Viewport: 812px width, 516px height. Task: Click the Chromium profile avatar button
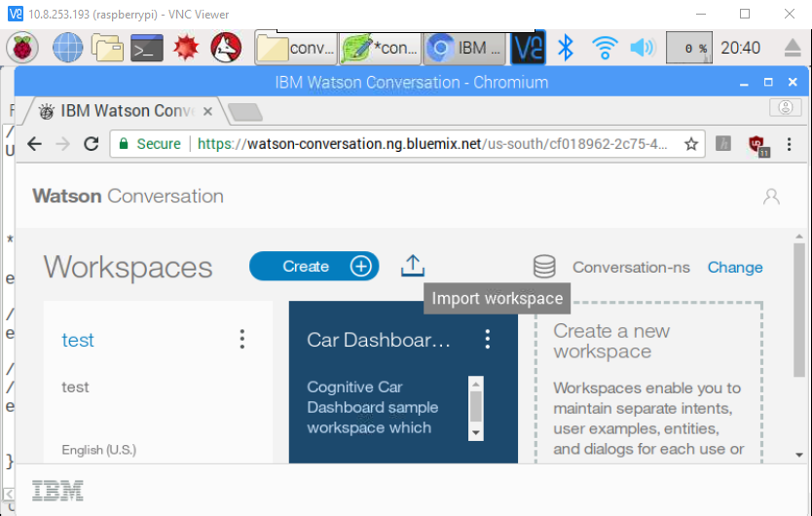786,107
